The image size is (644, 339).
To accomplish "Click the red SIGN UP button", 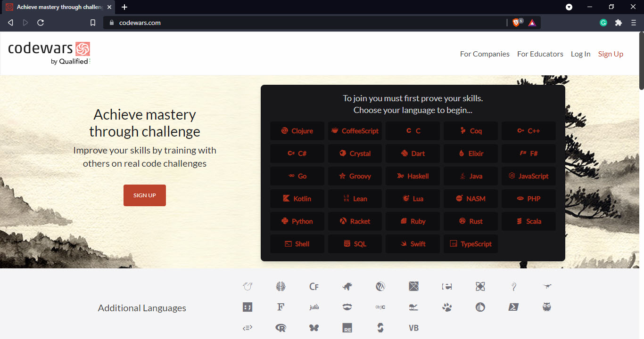I will (145, 195).
